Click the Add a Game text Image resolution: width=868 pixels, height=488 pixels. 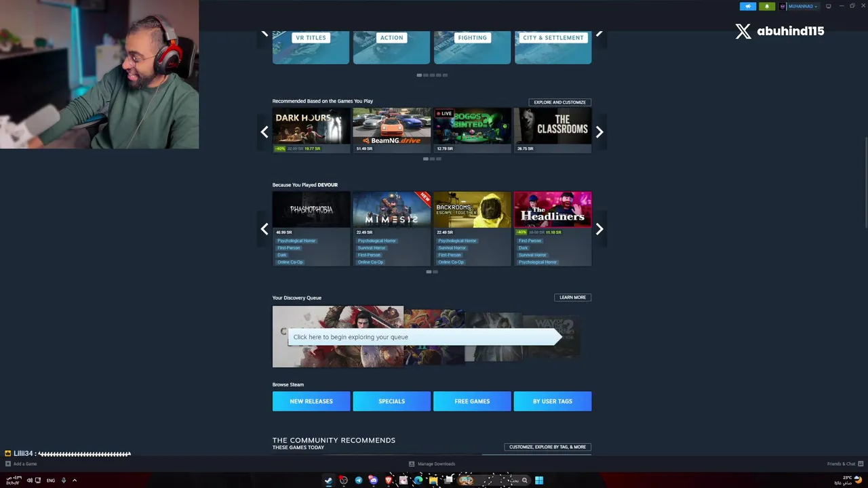[x=25, y=464]
